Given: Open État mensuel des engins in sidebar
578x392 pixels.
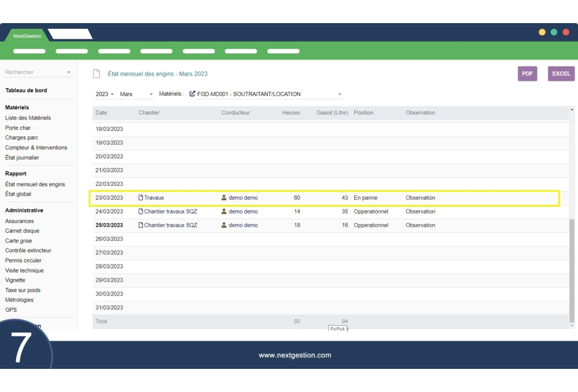Looking at the screenshot, I should (35, 184).
